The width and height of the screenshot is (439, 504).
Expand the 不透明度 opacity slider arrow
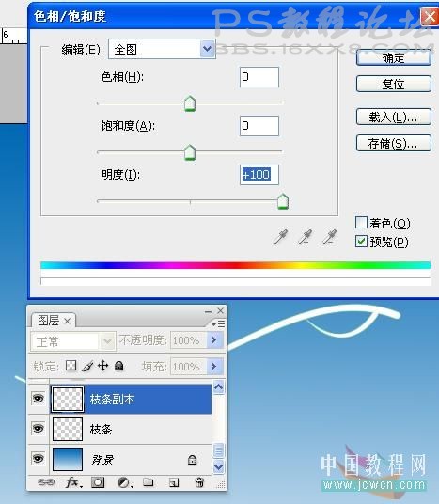[x=214, y=339]
